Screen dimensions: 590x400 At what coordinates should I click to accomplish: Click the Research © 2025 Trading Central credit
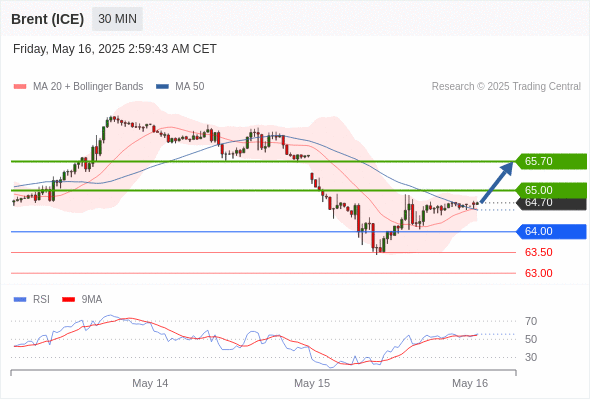coord(506,87)
